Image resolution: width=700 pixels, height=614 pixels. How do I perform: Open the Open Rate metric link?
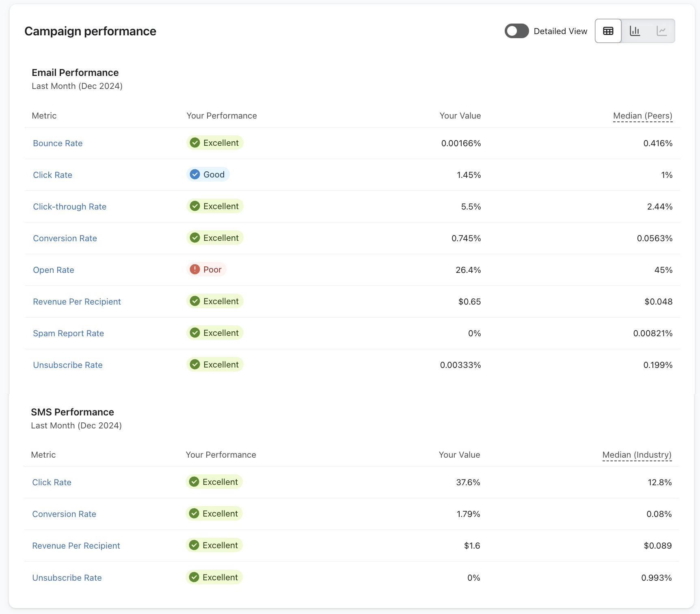tap(54, 270)
